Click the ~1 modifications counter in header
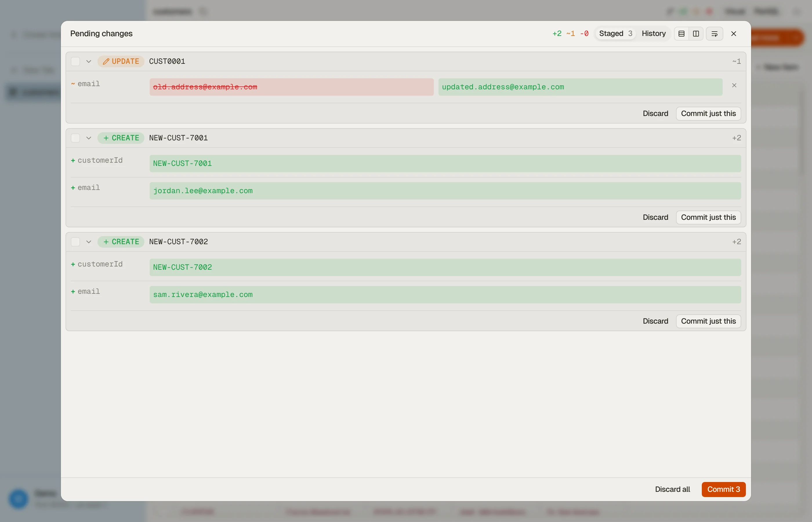The image size is (812, 522). click(x=570, y=34)
